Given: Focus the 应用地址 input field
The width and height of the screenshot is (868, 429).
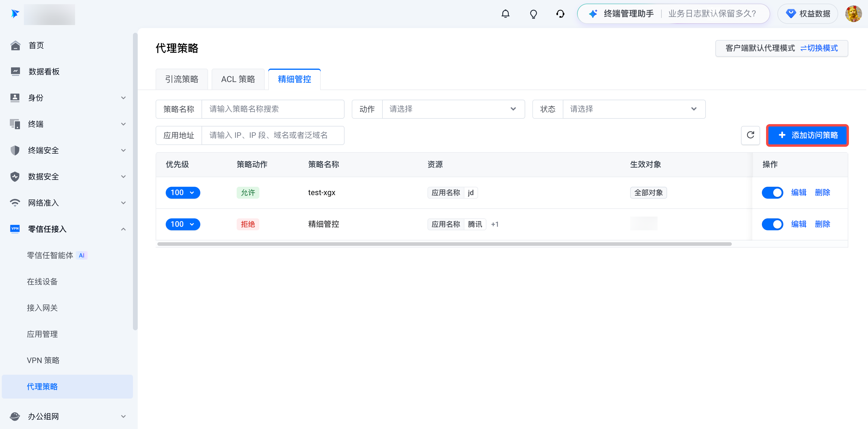Looking at the screenshot, I should pos(273,135).
